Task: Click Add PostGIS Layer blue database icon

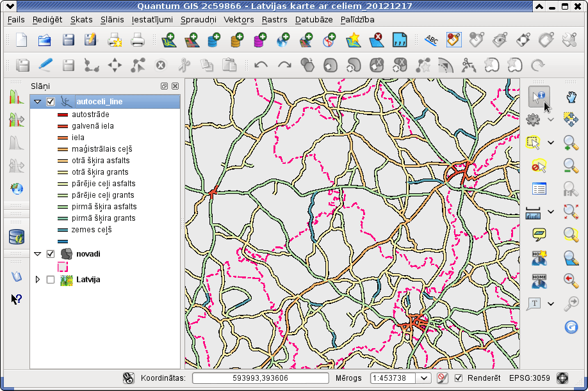Action: coord(214,40)
